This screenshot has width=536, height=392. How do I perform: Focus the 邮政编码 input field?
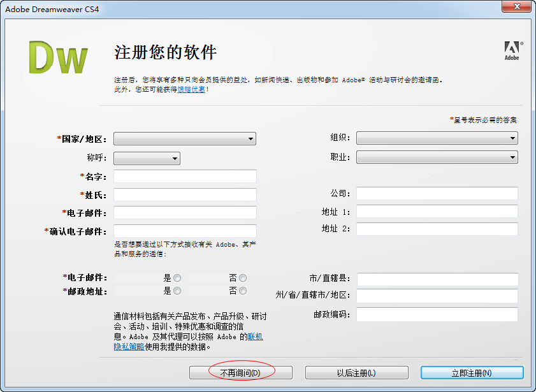pos(437,314)
